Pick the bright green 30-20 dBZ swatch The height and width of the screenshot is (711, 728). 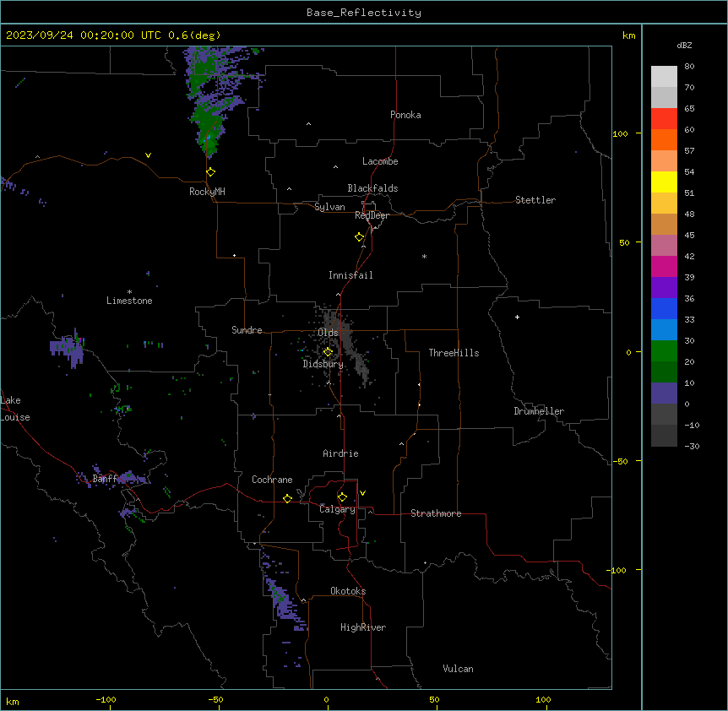tap(664, 351)
